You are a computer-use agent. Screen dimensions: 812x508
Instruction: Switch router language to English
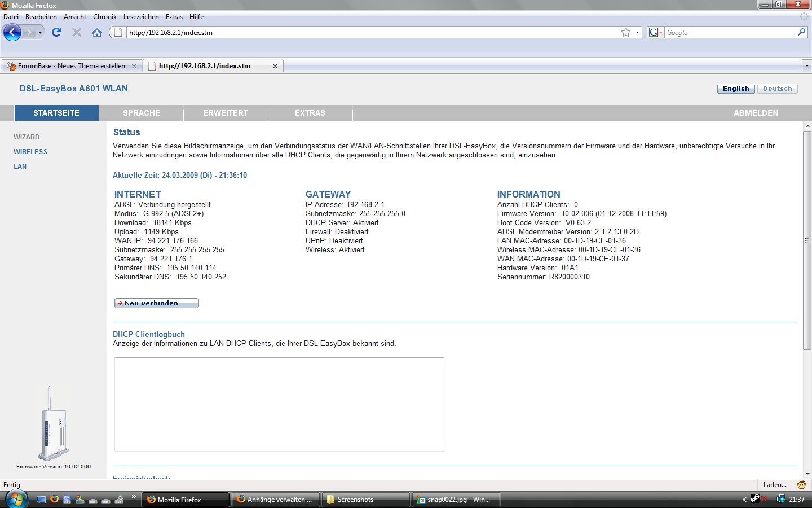click(736, 89)
